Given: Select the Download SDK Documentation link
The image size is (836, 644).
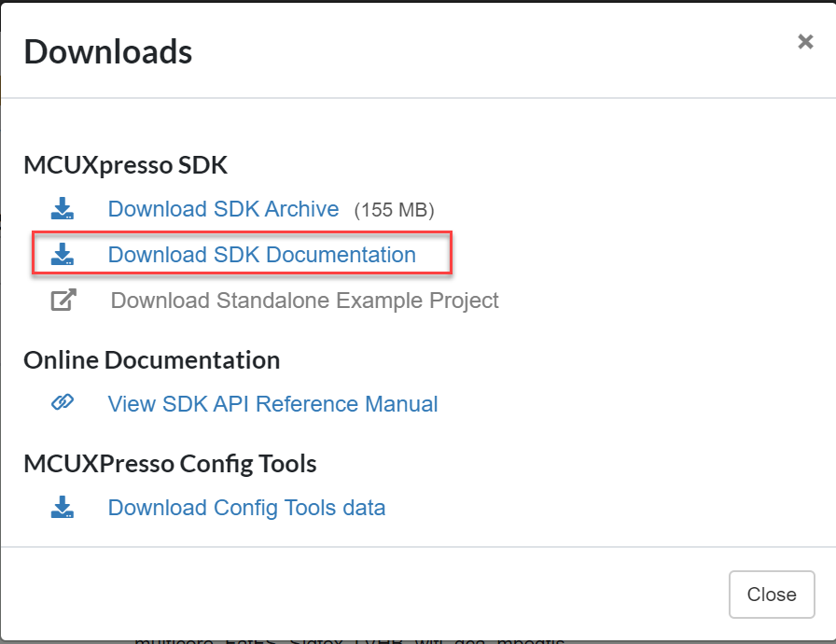Looking at the screenshot, I should tap(261, 255).
